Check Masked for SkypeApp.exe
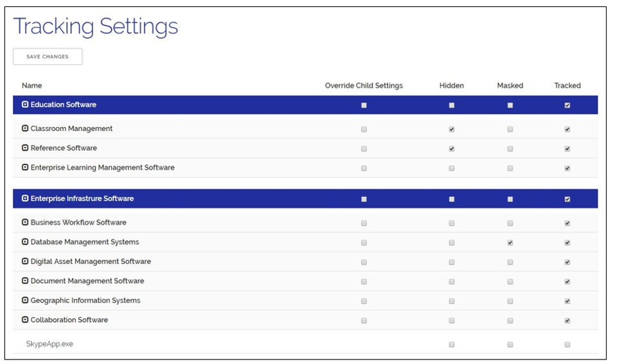Viewport: 617px width, 364px height. [x=510, y=345]
